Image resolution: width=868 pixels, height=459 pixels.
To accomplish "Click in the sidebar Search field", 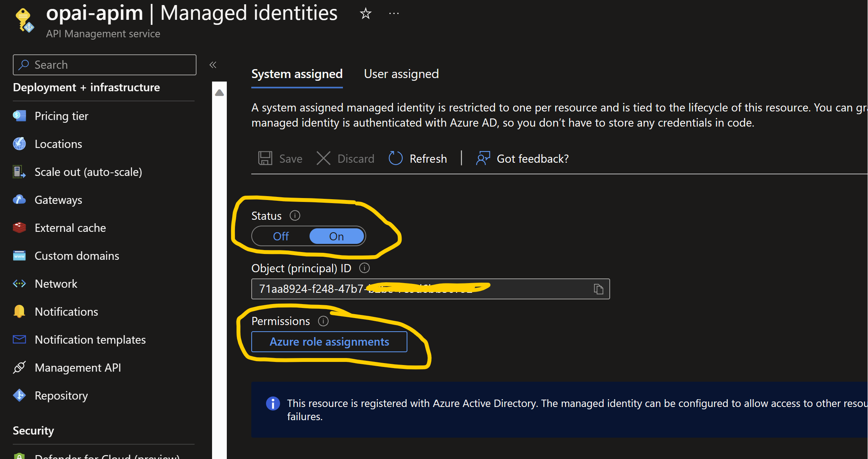I will (x=104, y=64).
